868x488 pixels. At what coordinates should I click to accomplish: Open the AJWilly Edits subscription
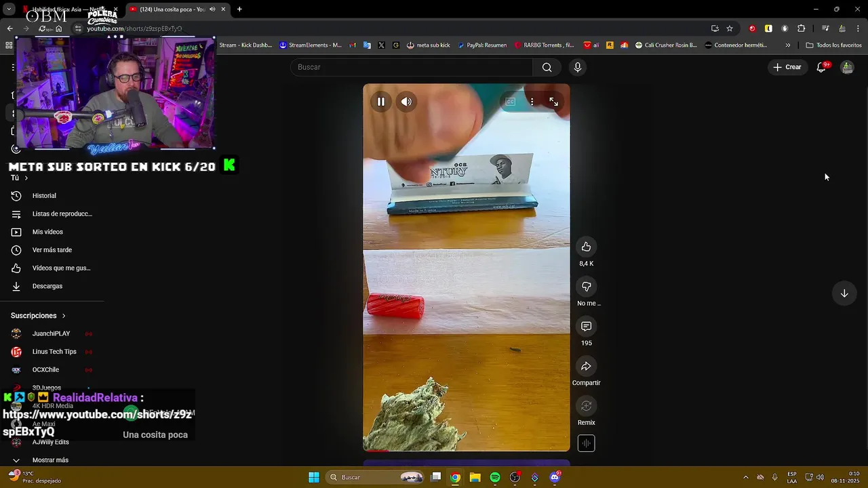click(50, 442)
